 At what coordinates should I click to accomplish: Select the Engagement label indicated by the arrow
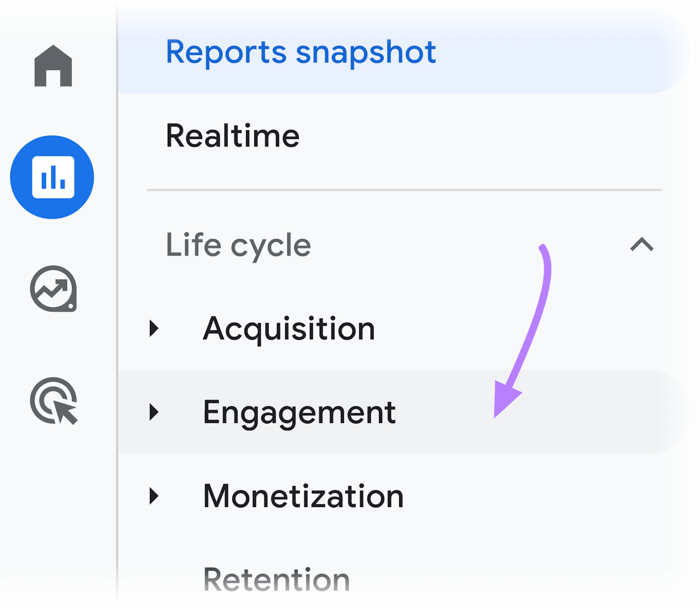[300, 411]
